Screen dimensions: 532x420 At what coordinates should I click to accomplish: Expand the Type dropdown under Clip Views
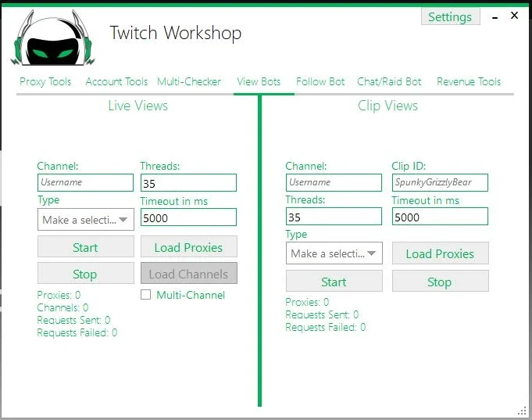(x=334, y=253)
